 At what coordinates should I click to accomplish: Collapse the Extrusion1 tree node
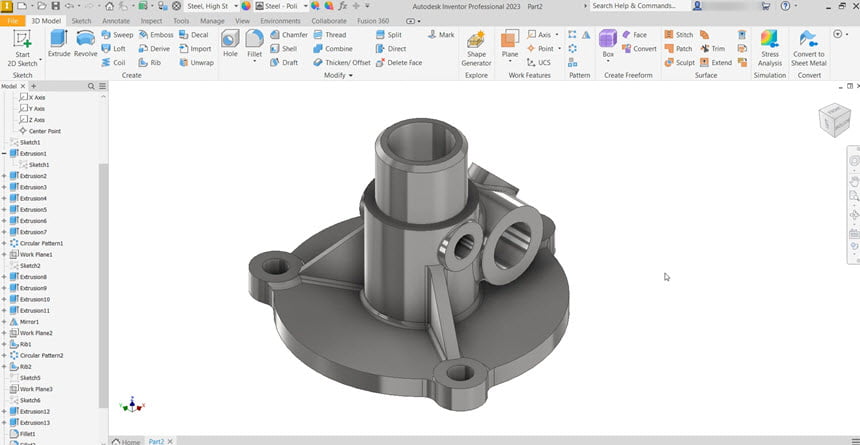[x=4, y=154]
